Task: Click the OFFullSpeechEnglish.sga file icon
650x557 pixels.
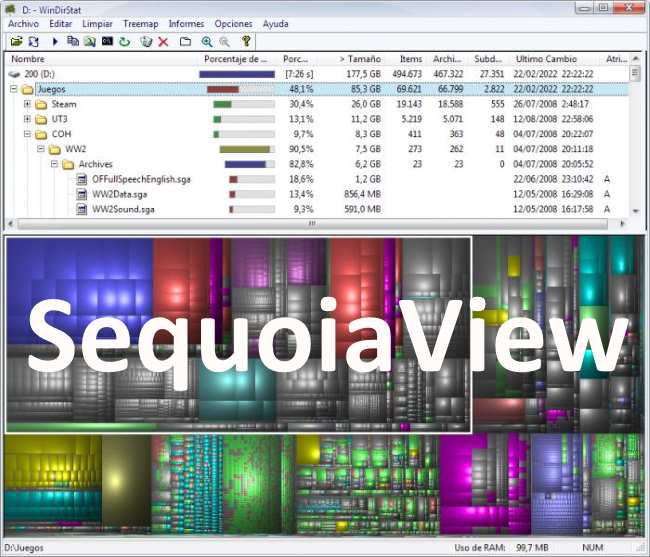Action: [x=82, y=179]
